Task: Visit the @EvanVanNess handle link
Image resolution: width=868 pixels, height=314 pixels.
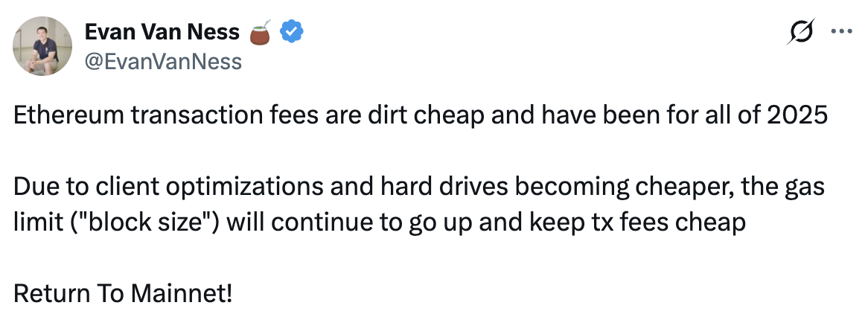Action: (x=164, y=61)
